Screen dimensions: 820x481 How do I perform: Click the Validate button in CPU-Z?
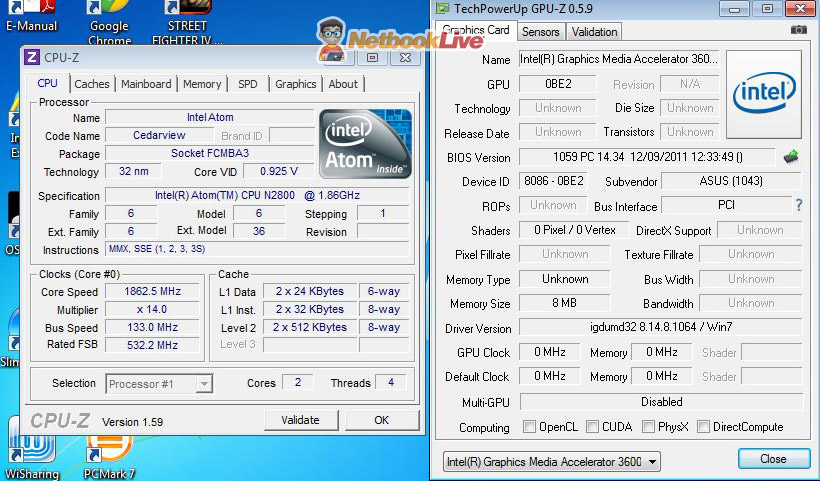pyautogui.click(x=301, y=420)
